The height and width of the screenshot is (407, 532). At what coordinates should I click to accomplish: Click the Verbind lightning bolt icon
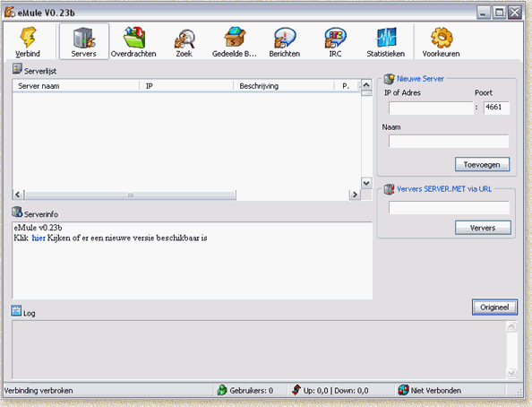(x=28, y=38)
